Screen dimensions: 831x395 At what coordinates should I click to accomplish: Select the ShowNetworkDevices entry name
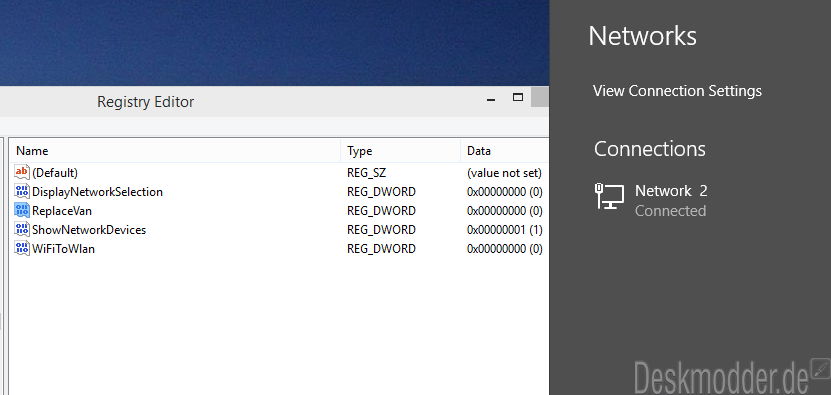(x=89, y=230)
